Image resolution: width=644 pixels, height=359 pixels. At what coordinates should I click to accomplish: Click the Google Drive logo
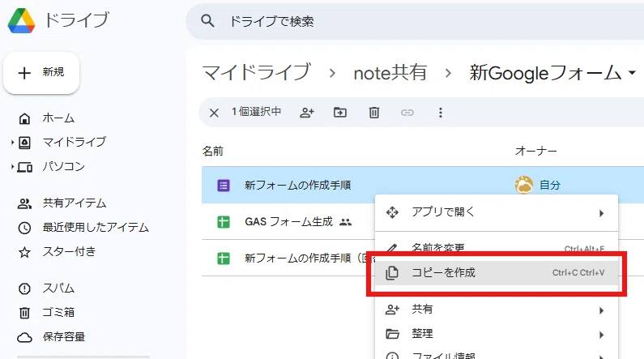click(x=21, y=20)
